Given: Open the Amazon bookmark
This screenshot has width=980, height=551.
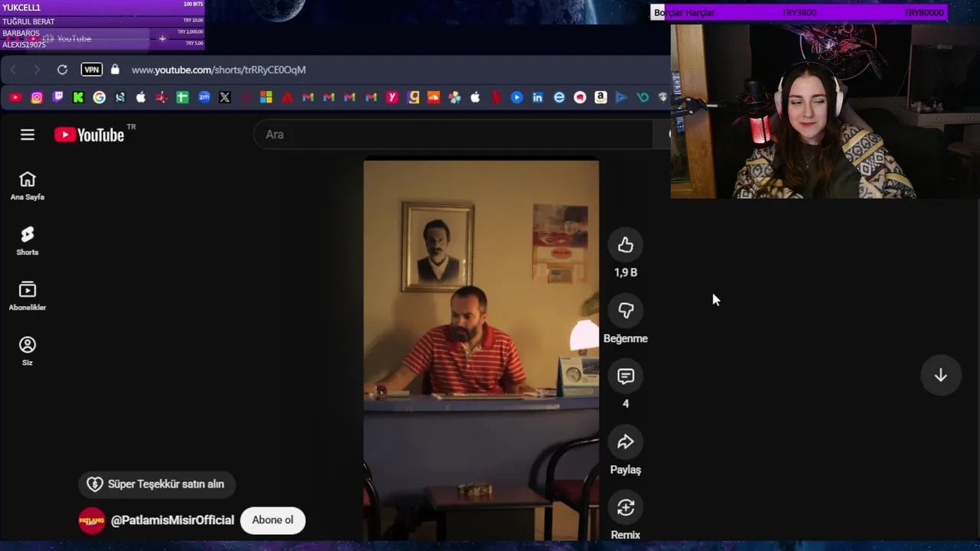Looking at the screenshot, I should [x=600, y=97].
